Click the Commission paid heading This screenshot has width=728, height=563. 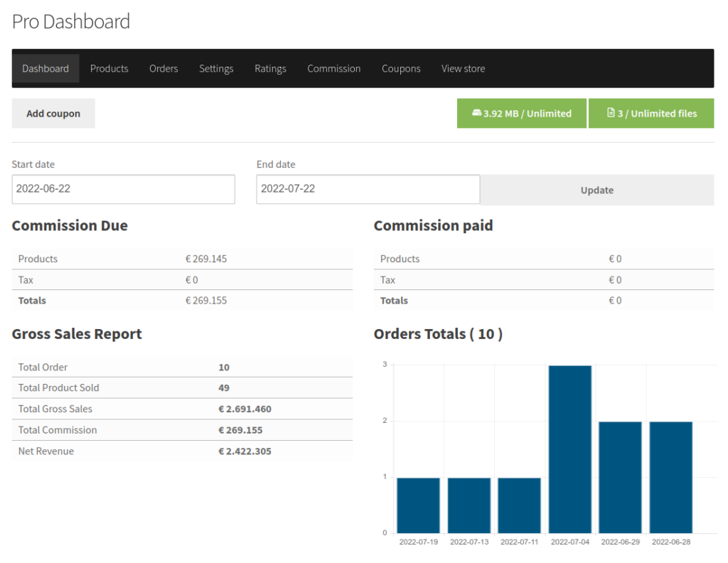[x=433, y=225]
